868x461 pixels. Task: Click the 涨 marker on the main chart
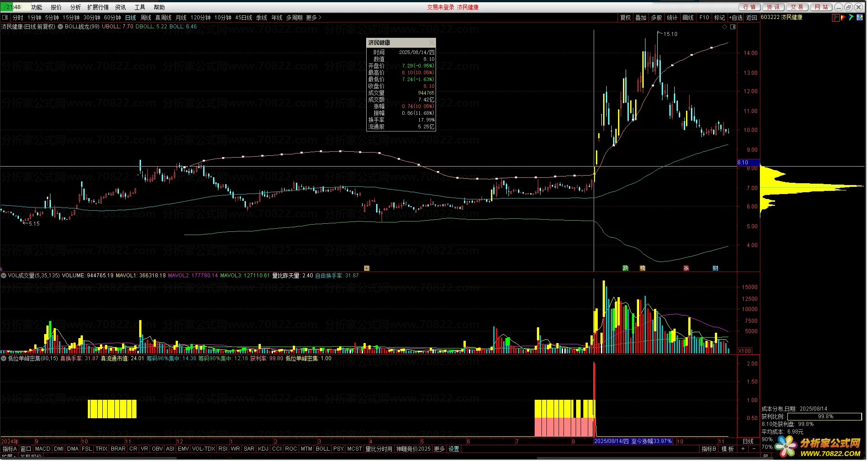tap(686, 268)
